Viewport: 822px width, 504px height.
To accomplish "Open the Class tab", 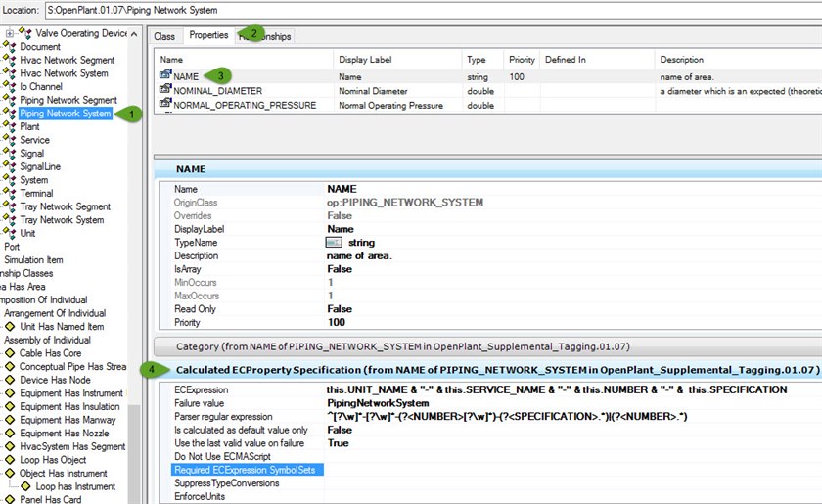I will (x=164, y=36).
